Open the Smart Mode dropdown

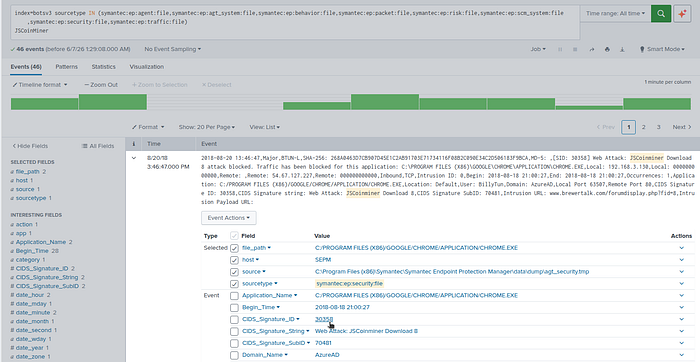coord(662,50)
